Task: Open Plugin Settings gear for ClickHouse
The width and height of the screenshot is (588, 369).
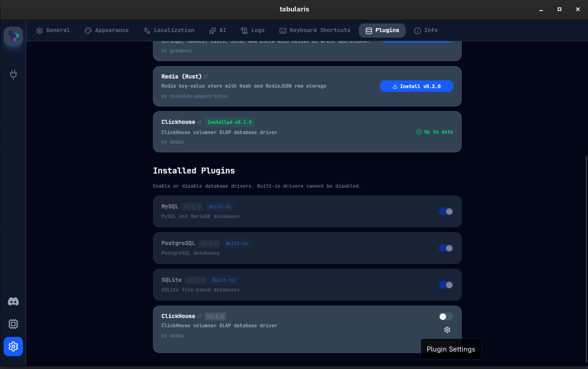Action: click(447, 330)
